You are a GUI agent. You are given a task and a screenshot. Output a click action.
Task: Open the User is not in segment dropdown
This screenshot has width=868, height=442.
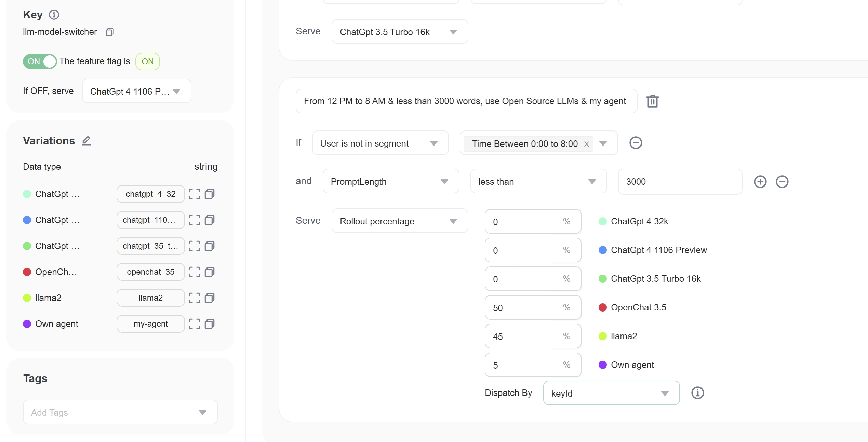(380, 143)
